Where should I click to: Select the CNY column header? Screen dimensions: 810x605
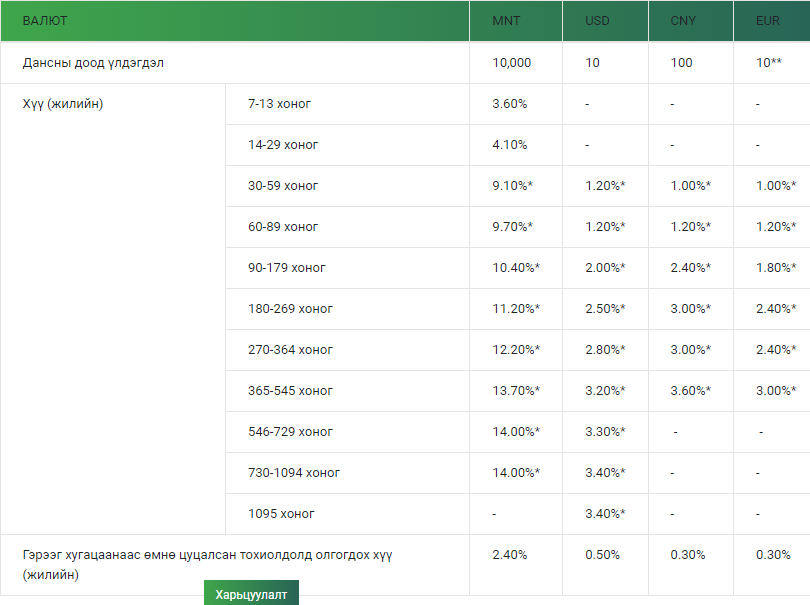click(691, 21)
